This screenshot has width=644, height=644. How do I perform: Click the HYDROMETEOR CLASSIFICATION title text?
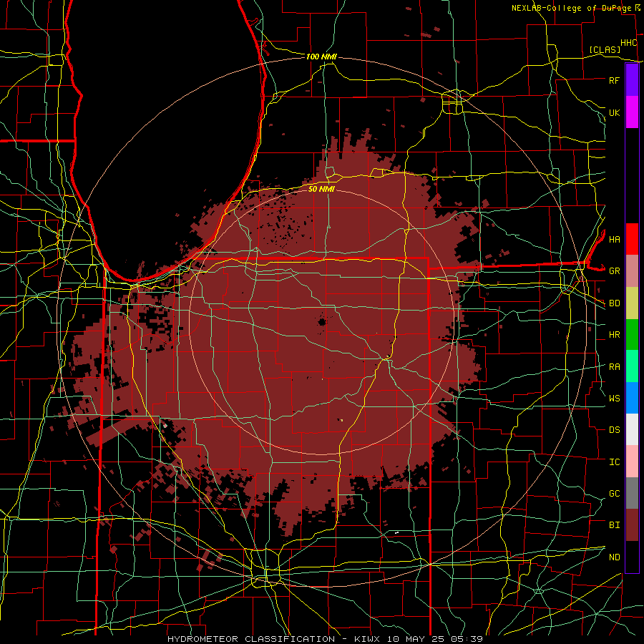coord(251,639)
